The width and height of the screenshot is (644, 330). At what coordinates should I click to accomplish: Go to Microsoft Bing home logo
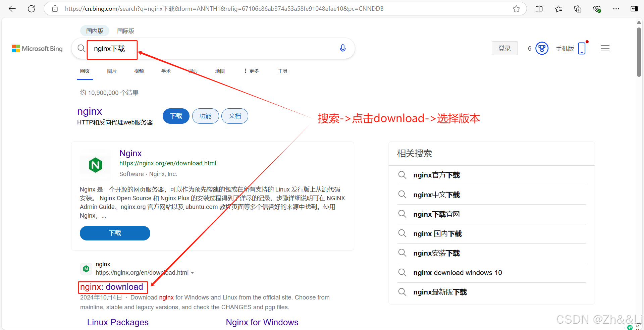click(37, 49)
